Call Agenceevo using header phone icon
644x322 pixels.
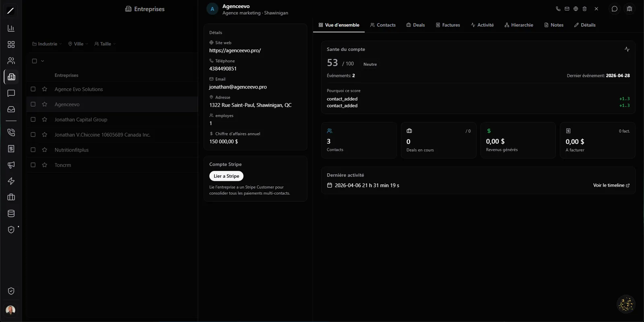558,9
